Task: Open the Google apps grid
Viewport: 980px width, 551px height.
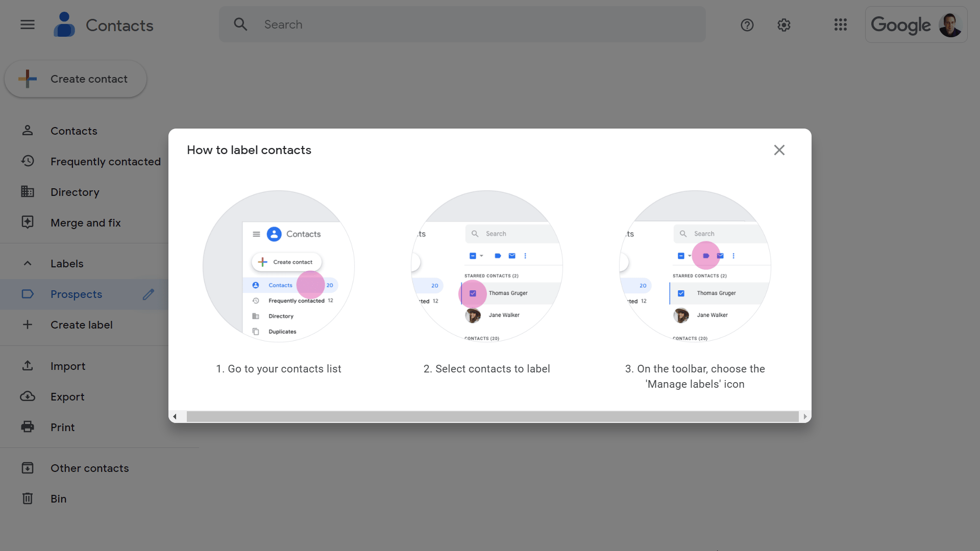Action: tap(841, 24)
